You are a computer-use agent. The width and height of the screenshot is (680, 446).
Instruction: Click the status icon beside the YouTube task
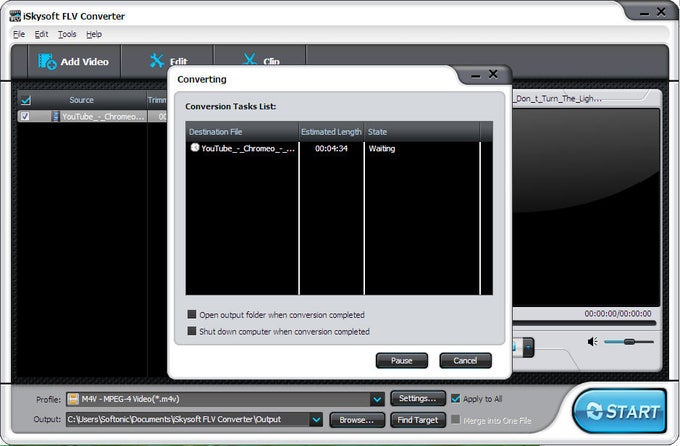(x=195, y=148)
